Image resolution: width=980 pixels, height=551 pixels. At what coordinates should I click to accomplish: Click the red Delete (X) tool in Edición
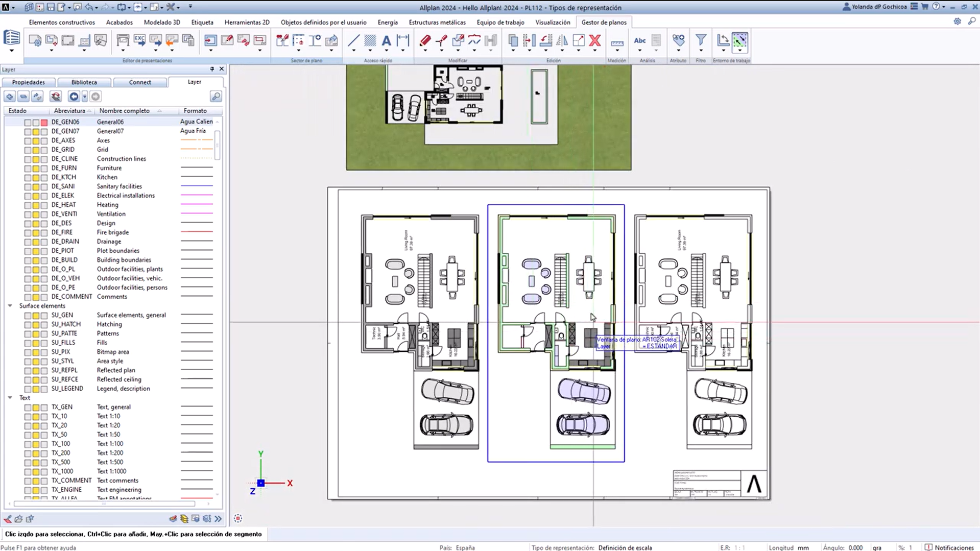click(594, 41)
